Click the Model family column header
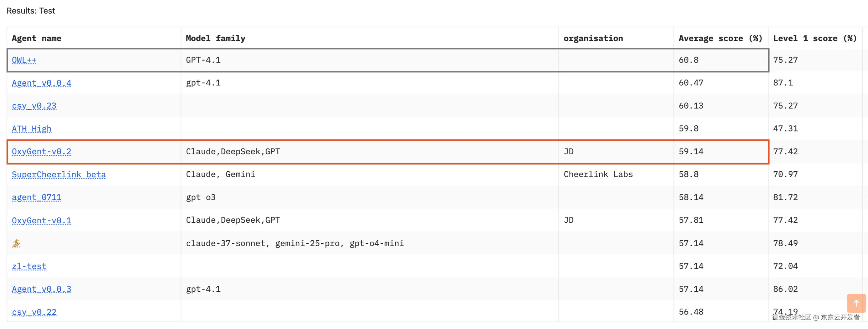The image size is (868, 329). pyautogui.click(x=216, y=39)
